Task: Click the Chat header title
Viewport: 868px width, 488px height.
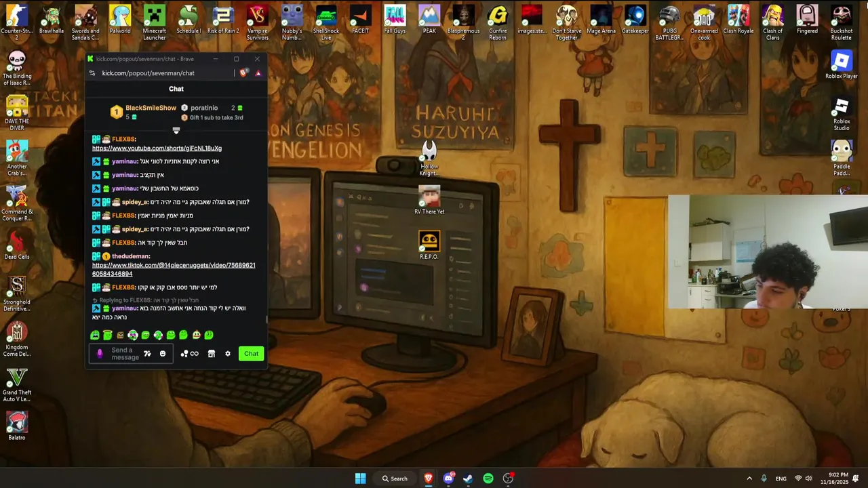Action: (x=176, y=89)
